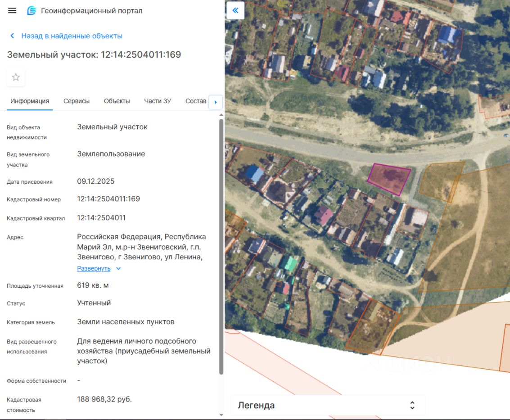Open the Сервисы tab
The width and height of the screenshot is (510, 420).
pyautogui.click(x=77, y=101)
